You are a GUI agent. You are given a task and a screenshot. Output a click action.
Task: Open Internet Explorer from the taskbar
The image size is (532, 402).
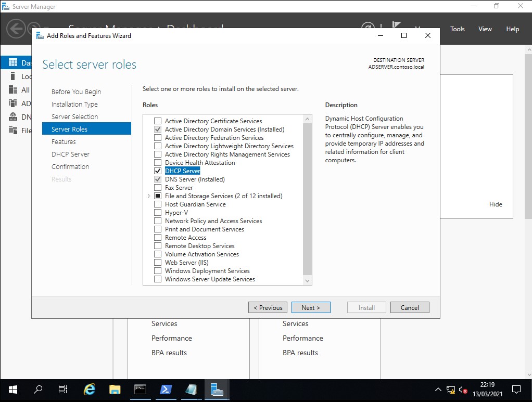pos(90,389)
